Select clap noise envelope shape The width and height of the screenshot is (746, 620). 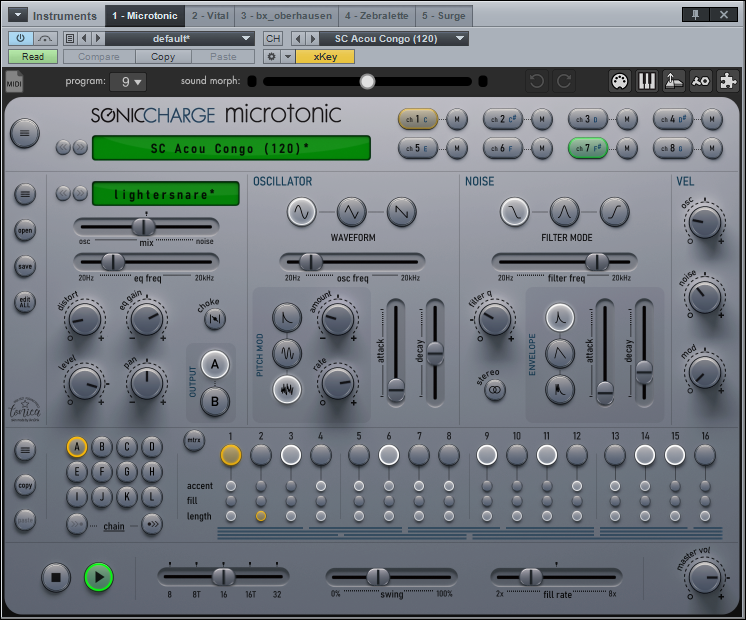point(560,390)
